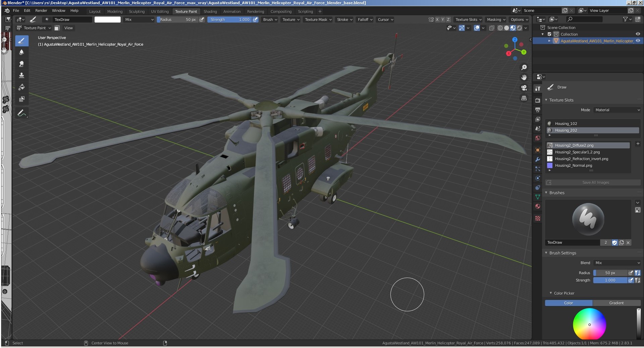The height and width of the screenshot is (348, 644).
Task: Open the Edit menu
Action: pyautogui.click(x=27, y=11)
